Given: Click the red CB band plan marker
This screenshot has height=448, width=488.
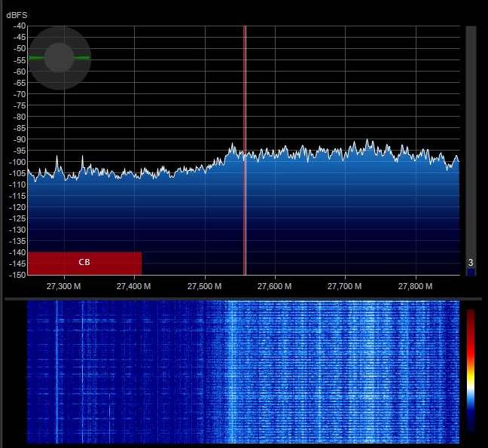Looking at the screenshot, I should point(84,263).
